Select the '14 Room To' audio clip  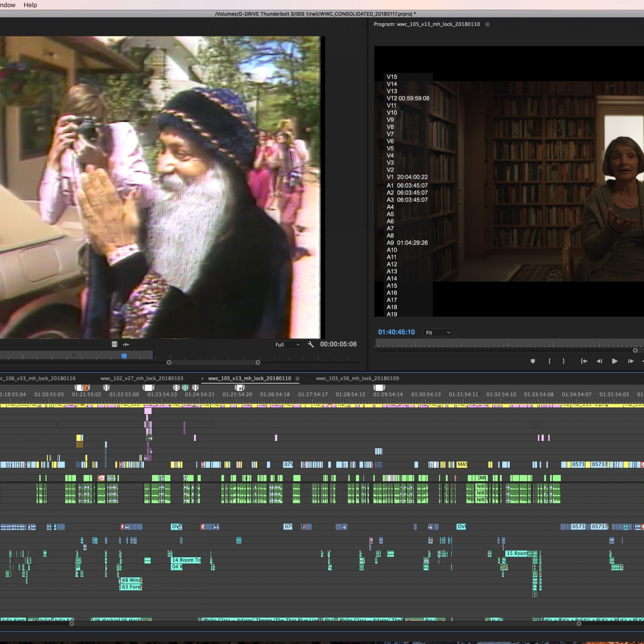pos(186,560)
